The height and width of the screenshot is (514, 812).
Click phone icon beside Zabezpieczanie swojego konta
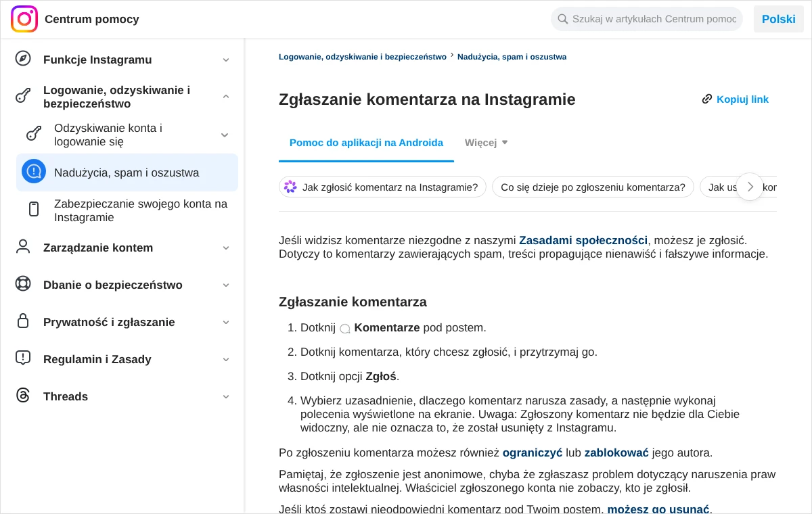(x=34, y=209)
